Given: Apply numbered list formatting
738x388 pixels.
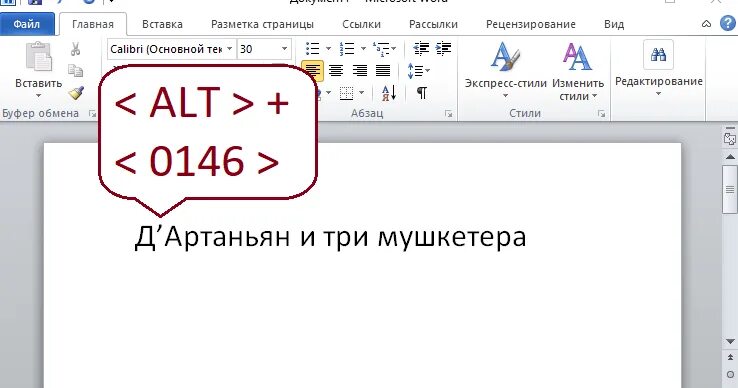Looking at the screenshot, I should 347,48.
